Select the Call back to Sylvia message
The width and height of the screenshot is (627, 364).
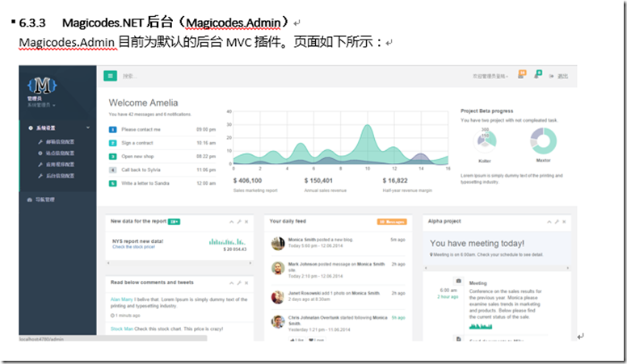tap(141, 169)
